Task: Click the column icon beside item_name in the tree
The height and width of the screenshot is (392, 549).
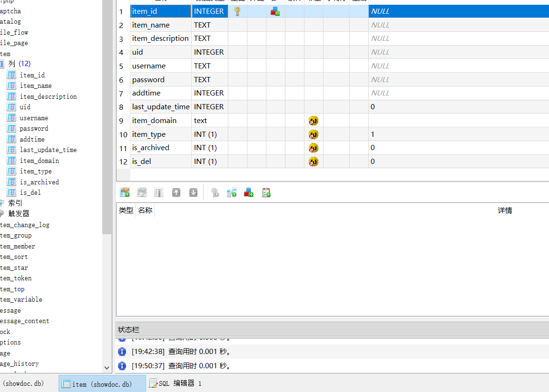Action: click(11, 86)
